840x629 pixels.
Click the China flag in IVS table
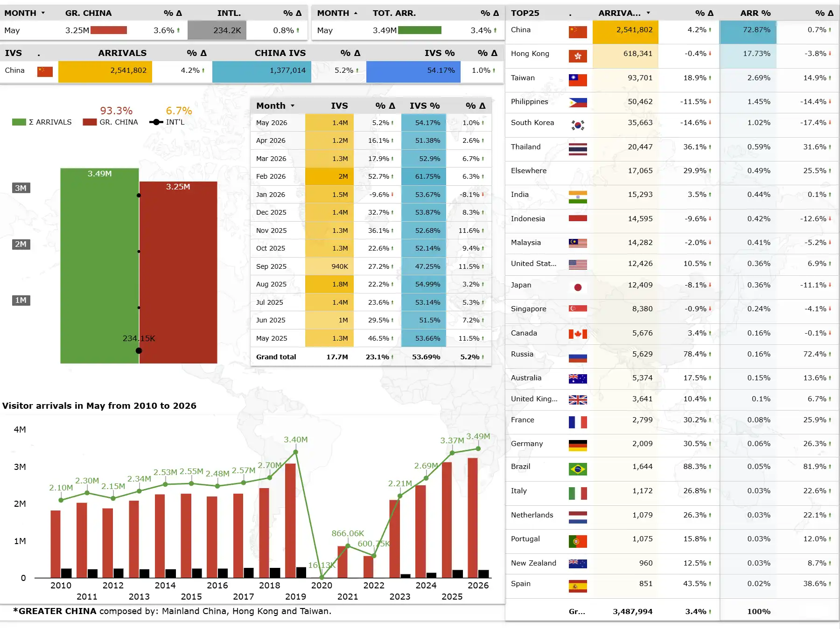pyautogui.click(x=45, y=71)
